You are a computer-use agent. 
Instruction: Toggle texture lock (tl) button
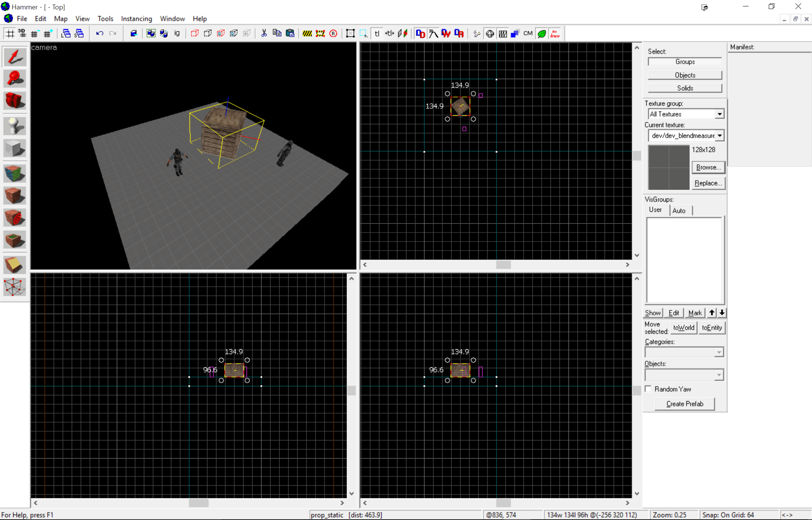point(377,33)
